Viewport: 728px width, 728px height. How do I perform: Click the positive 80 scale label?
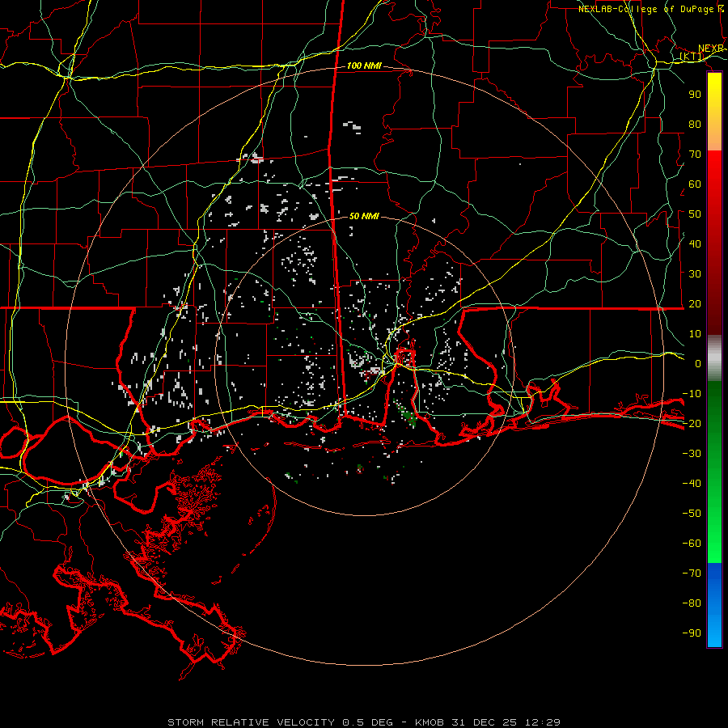(695, 125)
